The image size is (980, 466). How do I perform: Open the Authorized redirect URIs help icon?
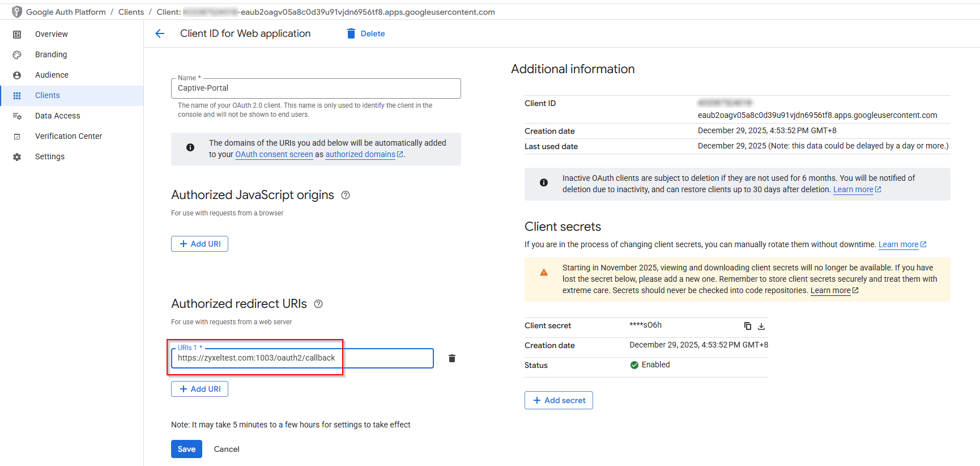pyautogui.click(x=318, y=304)
